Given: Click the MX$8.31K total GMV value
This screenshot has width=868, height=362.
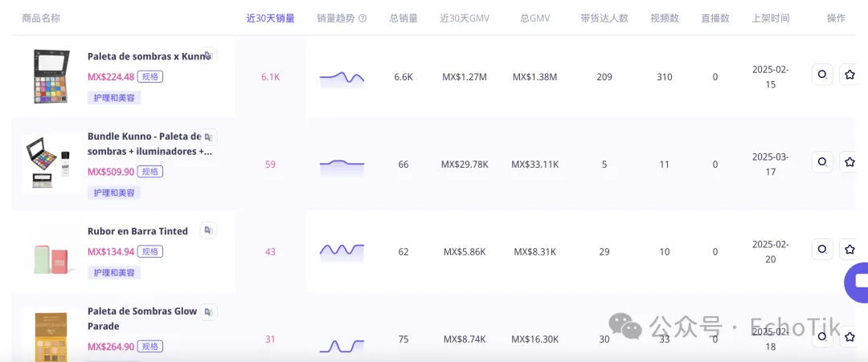Looking at the screenshot, I should 534,251.
